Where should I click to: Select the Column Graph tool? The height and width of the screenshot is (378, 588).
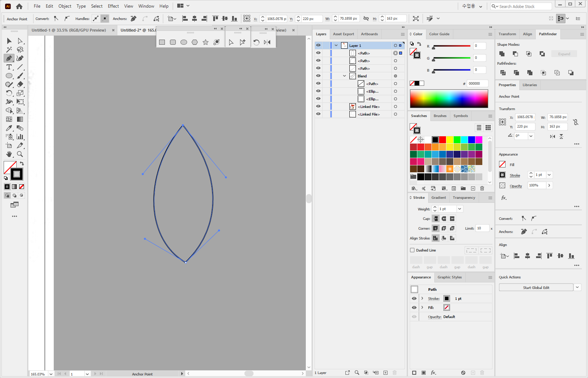point(20,137)
